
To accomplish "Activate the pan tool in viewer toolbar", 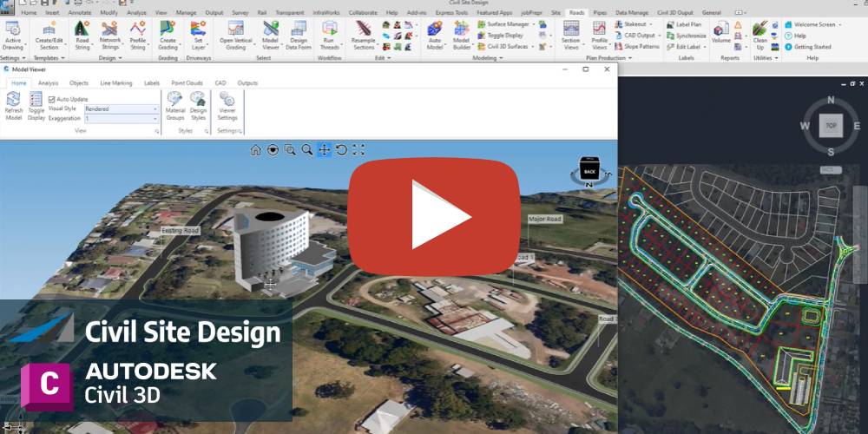I will (x=324, y=150).
